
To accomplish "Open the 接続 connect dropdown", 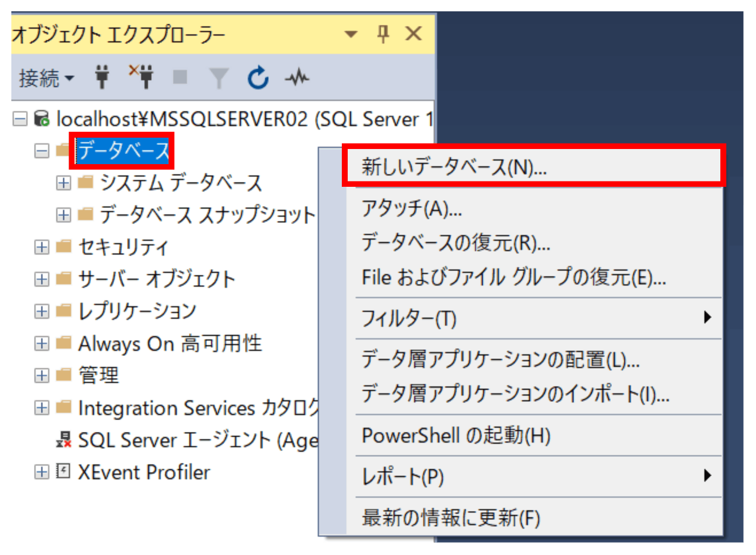I will click(x=46, y=78).
